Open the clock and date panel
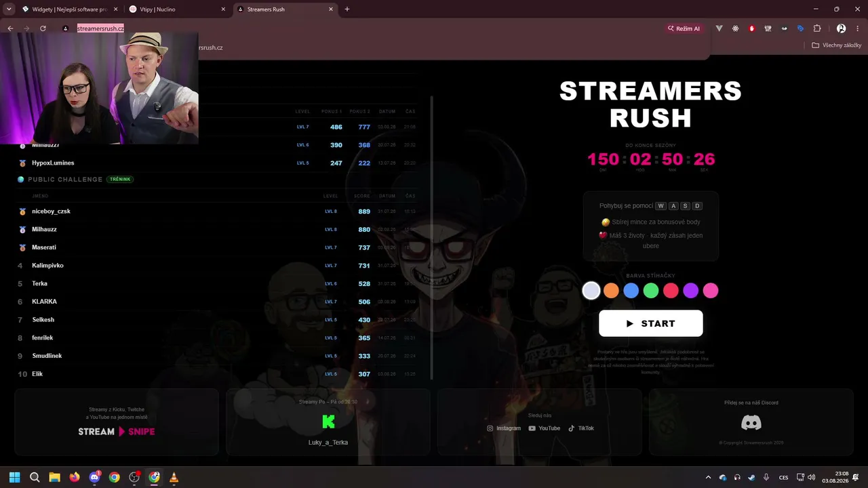This screenshot has height=488, width=868. [x=835, y=477]
